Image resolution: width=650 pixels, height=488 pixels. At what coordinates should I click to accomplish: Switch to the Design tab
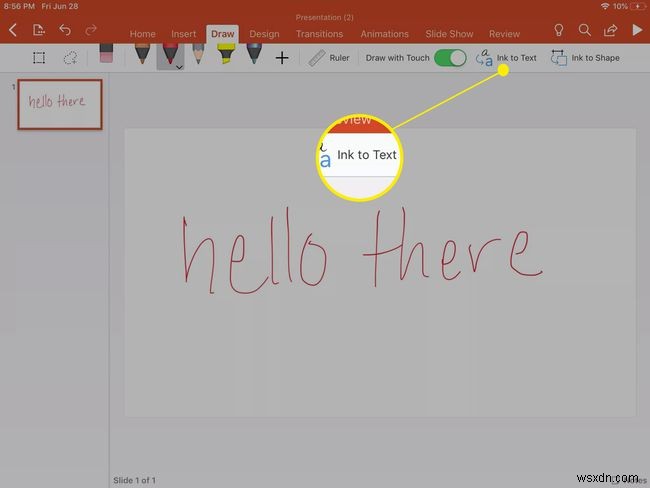click(x=264, y=34)
